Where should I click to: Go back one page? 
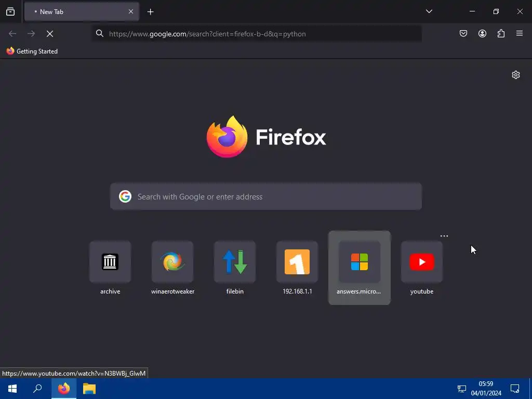point(12,34)
